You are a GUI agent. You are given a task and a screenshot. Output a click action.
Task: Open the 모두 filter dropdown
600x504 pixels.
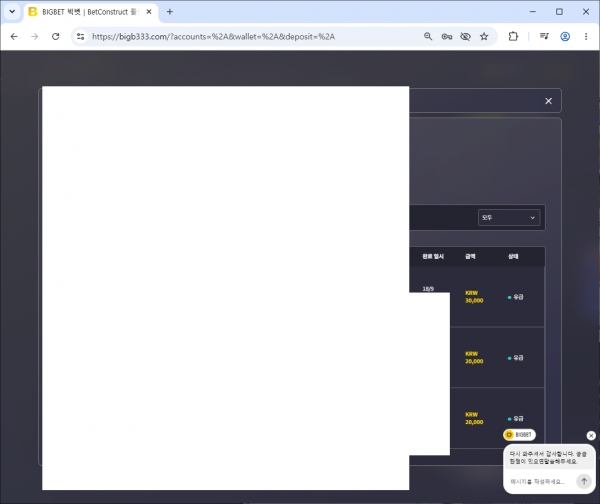(x=509, y=218)
